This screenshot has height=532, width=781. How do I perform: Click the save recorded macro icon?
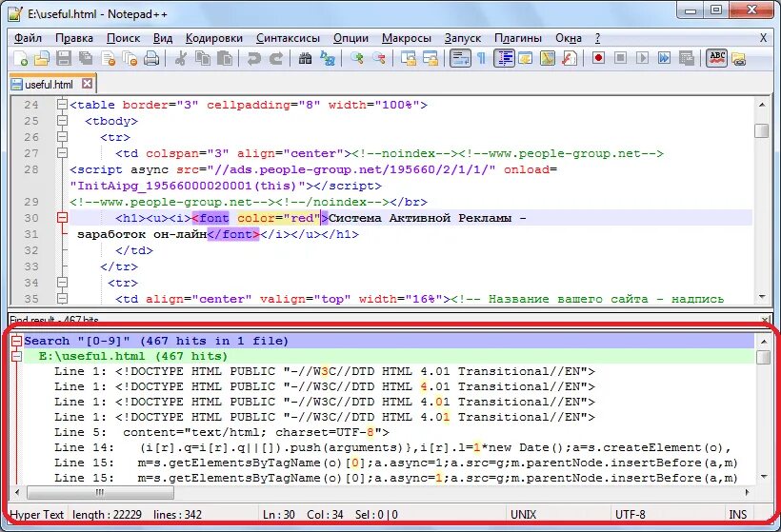687,59
